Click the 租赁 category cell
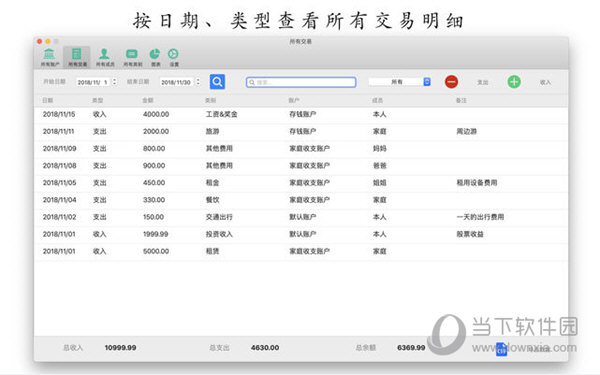The width and height of the screenshot is (600, 375). pyautogui.click(x=212, y=251)
